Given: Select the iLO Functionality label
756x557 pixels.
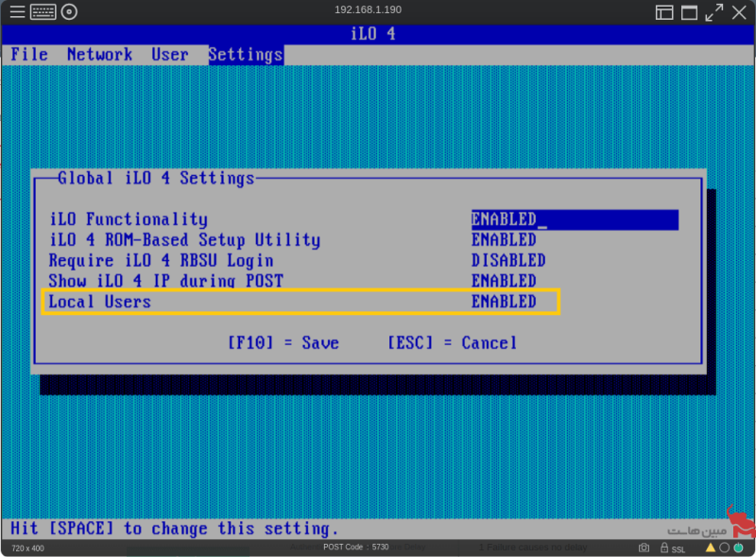Looking at the screenshot, I should pyautogui.click(x=129, y=219).
